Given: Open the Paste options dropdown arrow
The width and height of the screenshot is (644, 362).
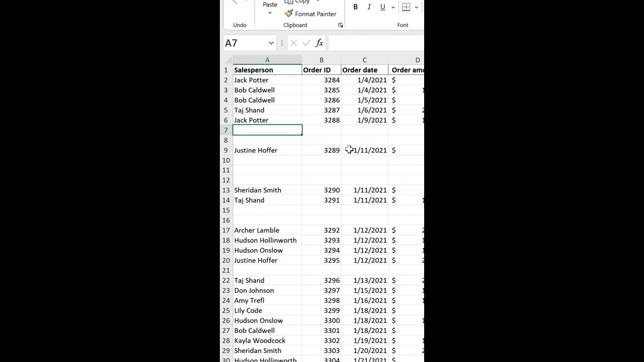Looking at the screenshot, I should coord(270,13).
